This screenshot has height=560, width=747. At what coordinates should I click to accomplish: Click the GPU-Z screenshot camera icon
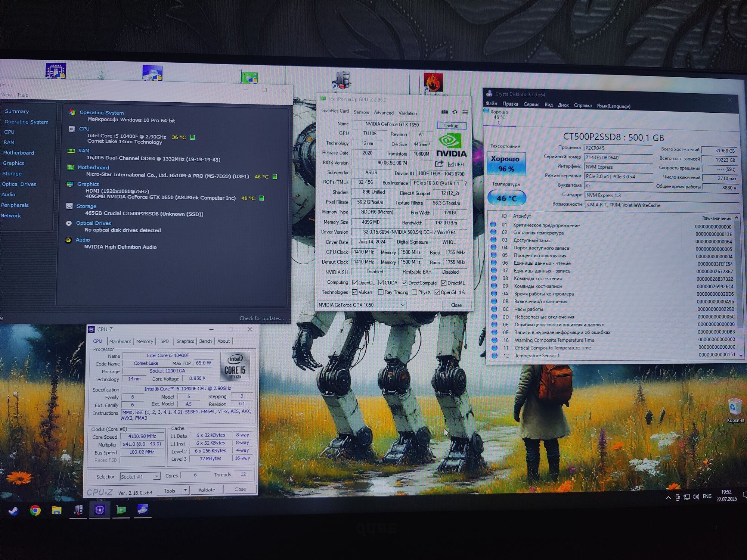click(444, 112)
